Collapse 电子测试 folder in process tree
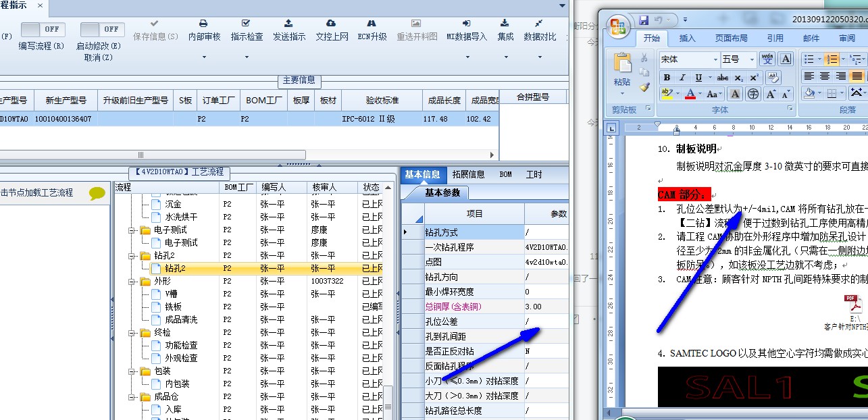This screenshot has height=420, width=868. click(x=132, y=230)
